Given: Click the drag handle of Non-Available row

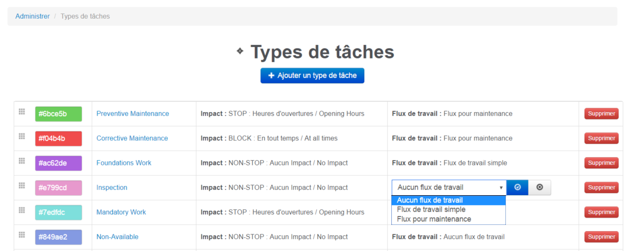Looking at the screenshot, I should 22,234.
